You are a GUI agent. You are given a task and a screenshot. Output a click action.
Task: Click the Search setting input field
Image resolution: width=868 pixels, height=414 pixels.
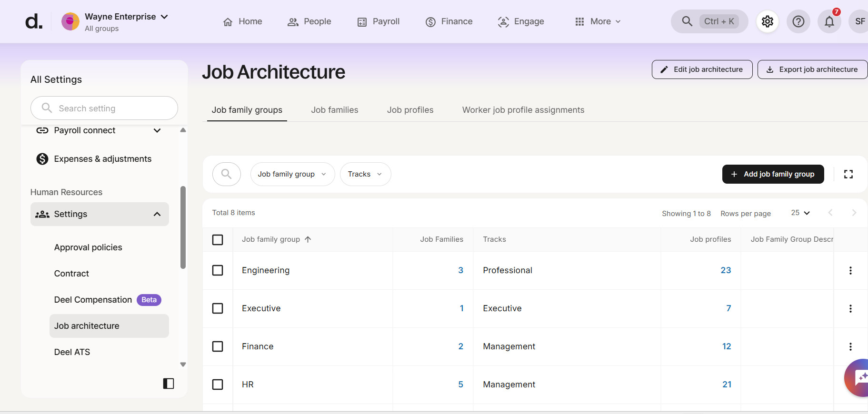pos(104,108)
